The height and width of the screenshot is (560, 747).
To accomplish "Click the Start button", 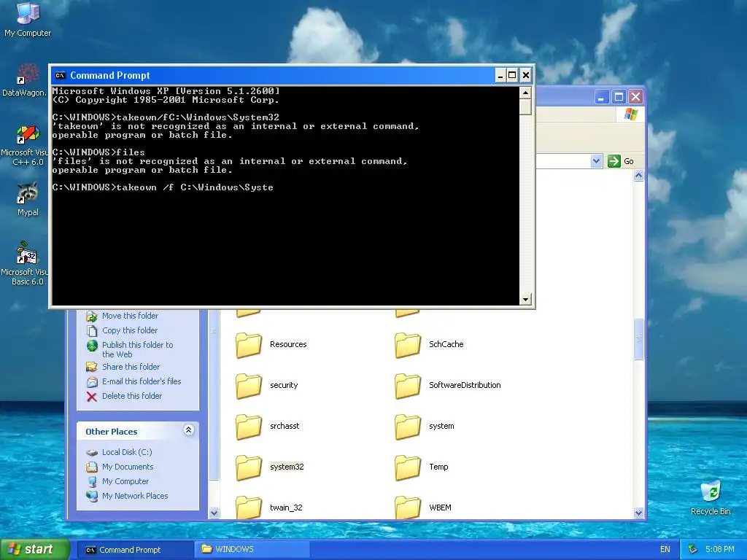I will click(35, 550).
